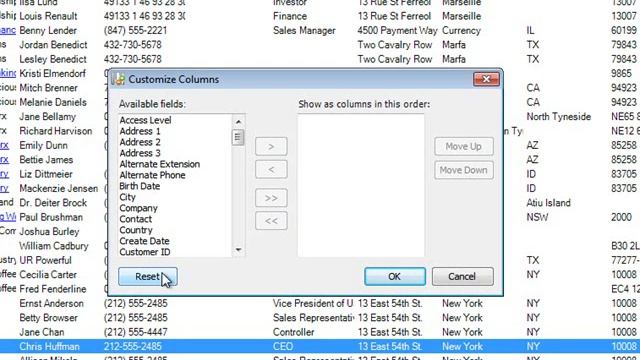This screenshot has width=640, height=360.
Task: Select Joshua Burley in the contact list
Action: coord(49,231)
